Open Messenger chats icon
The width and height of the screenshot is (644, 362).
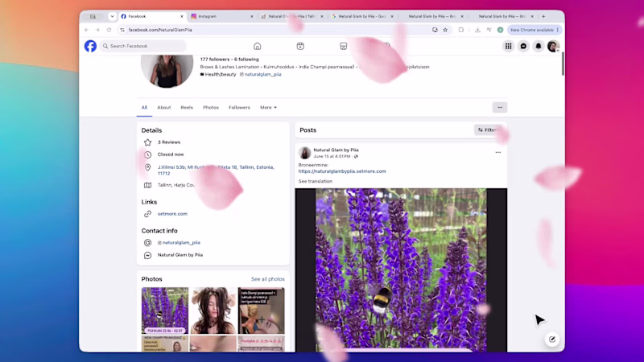(x=523, y=46)
